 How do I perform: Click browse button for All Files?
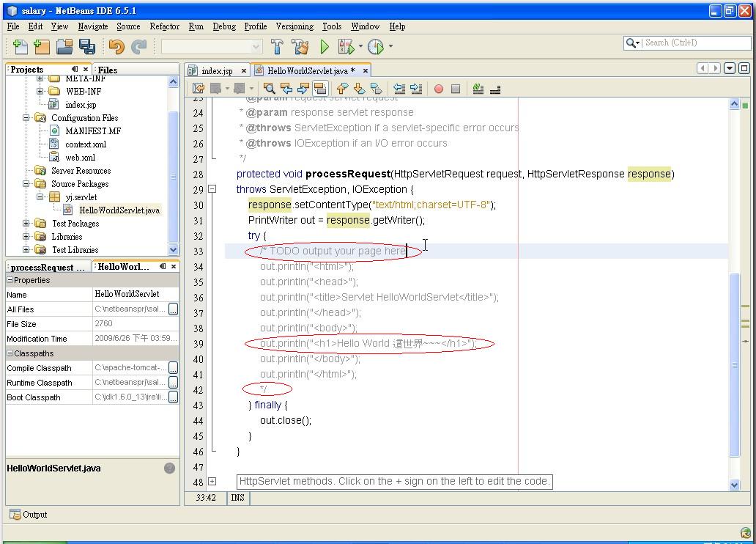coord(174,309)
